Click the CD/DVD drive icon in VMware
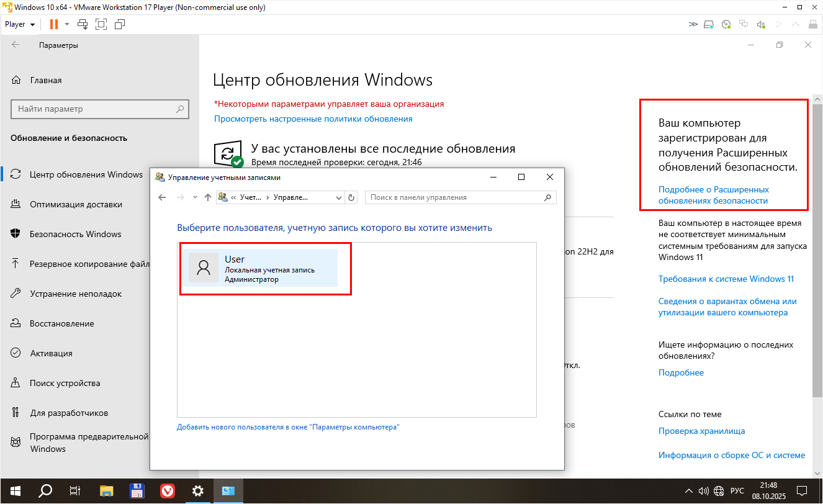This screenshot has width=823, height=504. [x=727, y=24]
